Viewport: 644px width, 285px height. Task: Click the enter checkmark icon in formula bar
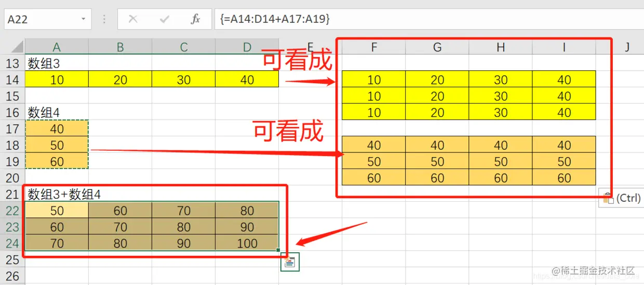(165, 19)
